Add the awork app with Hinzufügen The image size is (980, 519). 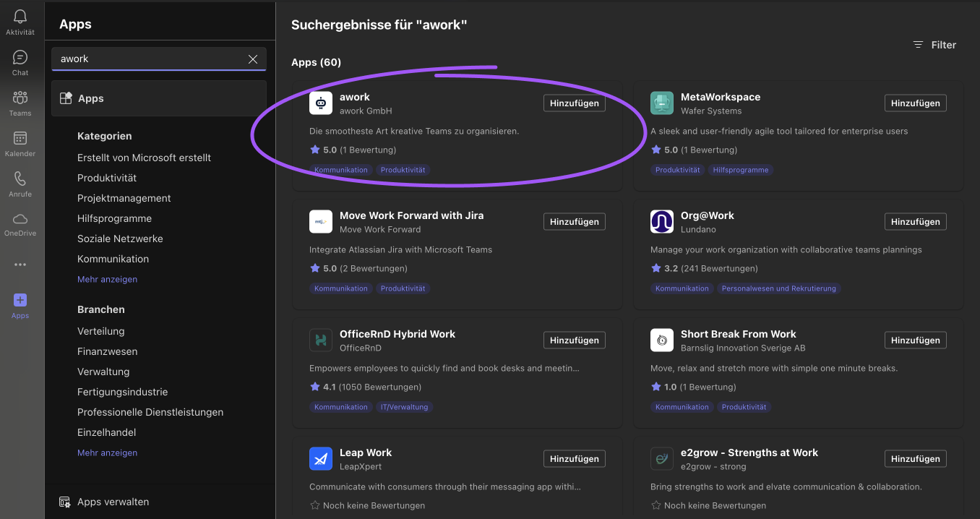[575, 103]
